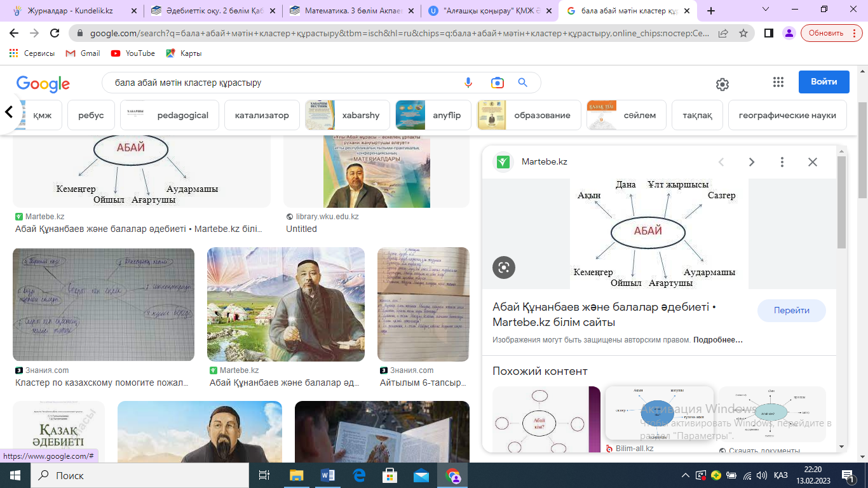Click the Windows taskbar search box

pyautogui.click(x=139, y=475)
